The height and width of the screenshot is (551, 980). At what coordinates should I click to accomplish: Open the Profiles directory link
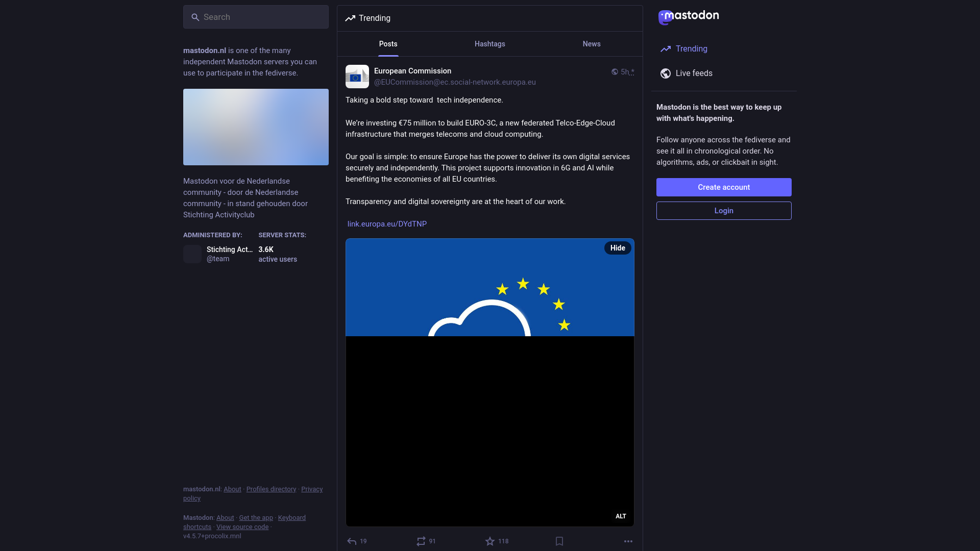click(271, 489)
